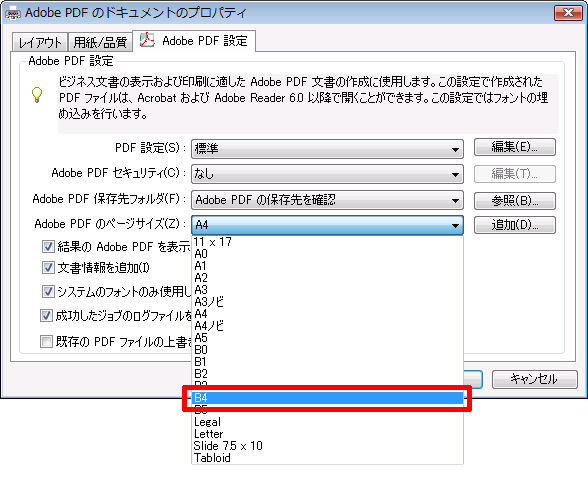Screen dimensions: 588x480
Task: Choose Legal from the page size list
Action: (327, 422)
